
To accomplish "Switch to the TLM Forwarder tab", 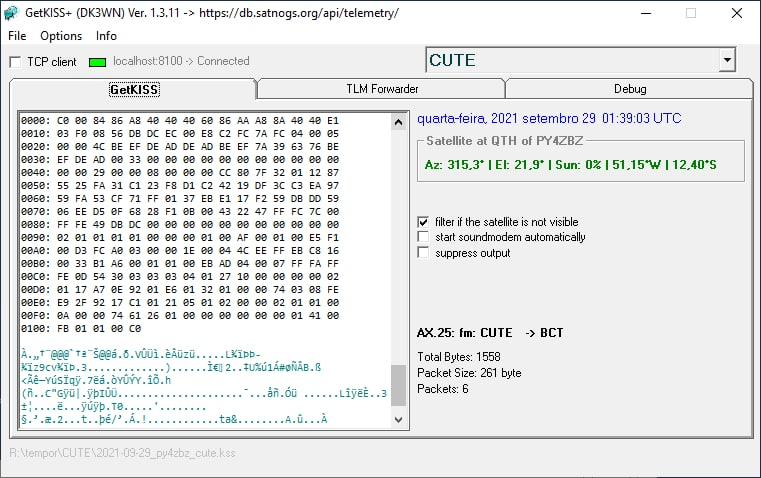I will pyautogui.click(x=382, y=89).
